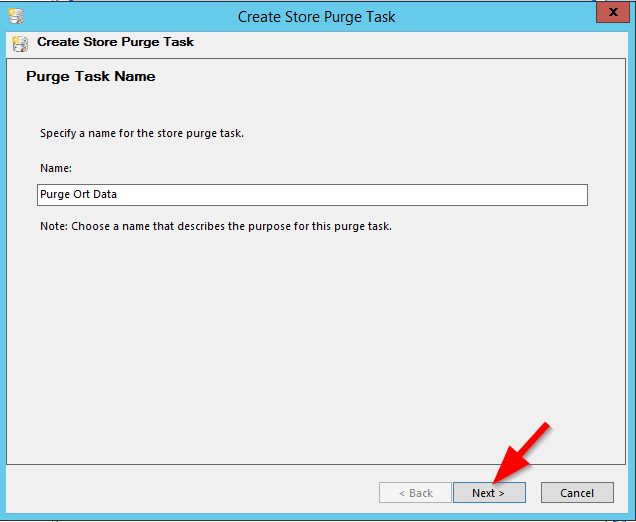
Task: Click the red arrow annotation pointing to Next
Action: click(x=521, y=453)
